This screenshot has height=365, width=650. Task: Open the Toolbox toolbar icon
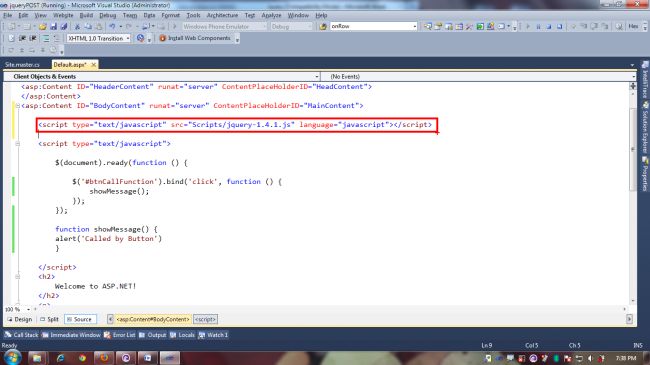tap(469, 27)
